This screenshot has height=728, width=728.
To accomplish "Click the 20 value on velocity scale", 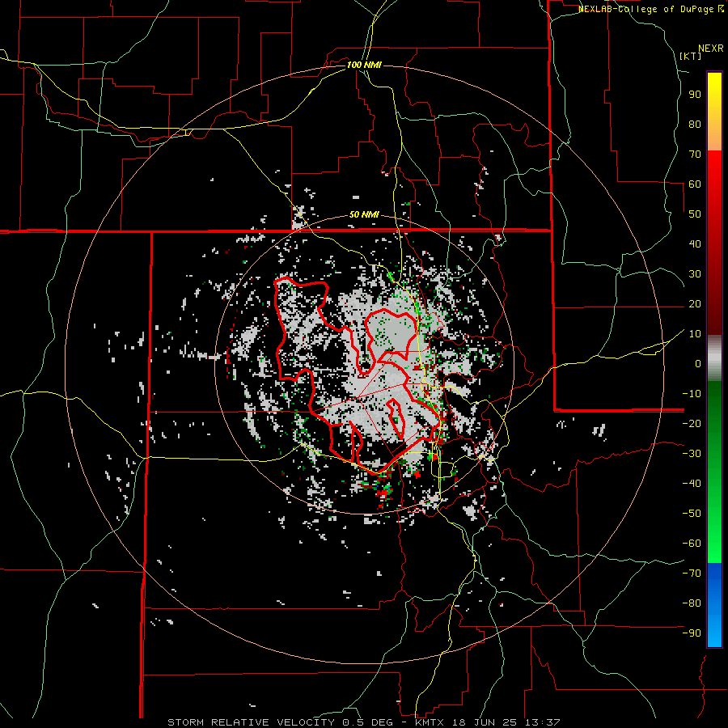I will tap(695, 304).
